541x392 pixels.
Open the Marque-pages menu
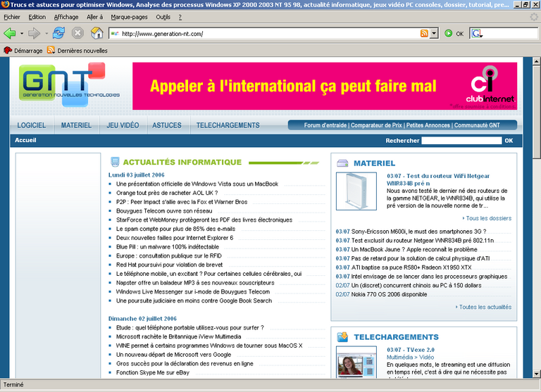129,17
